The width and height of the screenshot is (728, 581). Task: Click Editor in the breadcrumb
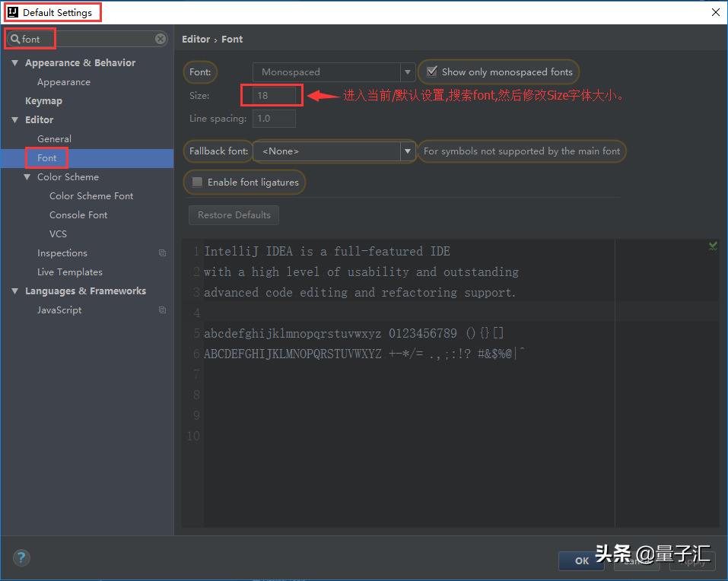(196, 39)
